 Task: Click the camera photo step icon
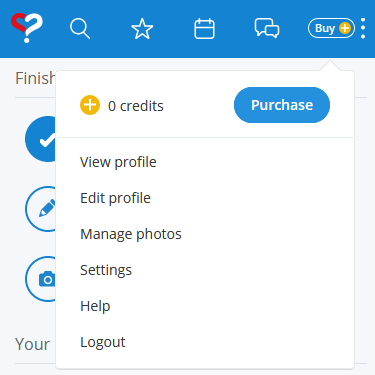click(x=41, y=279)
